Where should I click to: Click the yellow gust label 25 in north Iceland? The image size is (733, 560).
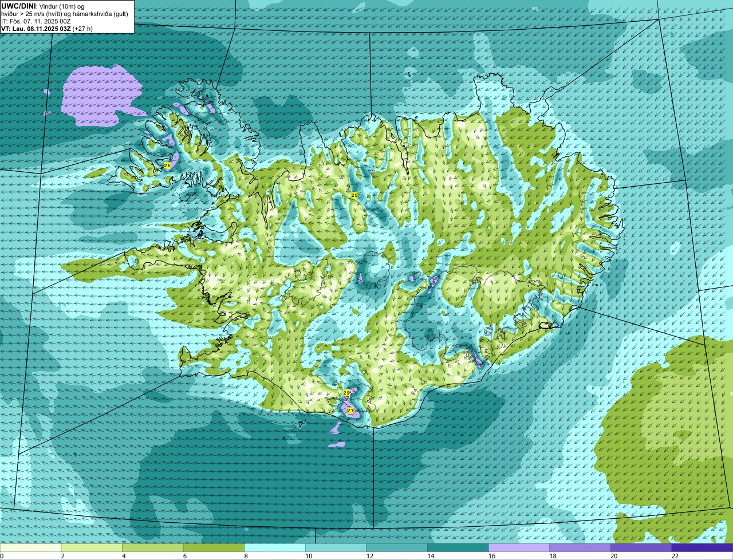point(354,195)
